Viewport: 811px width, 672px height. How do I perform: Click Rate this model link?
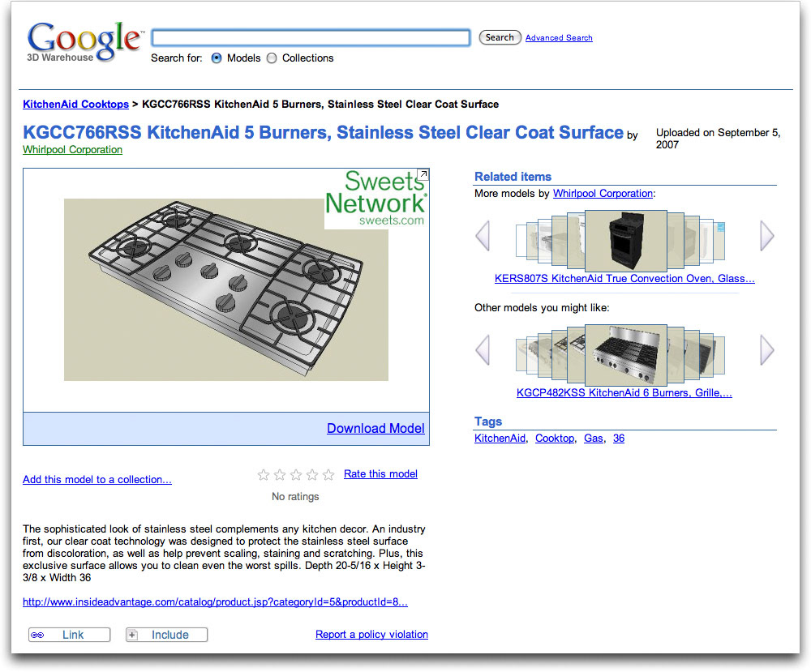click(380, 473)
